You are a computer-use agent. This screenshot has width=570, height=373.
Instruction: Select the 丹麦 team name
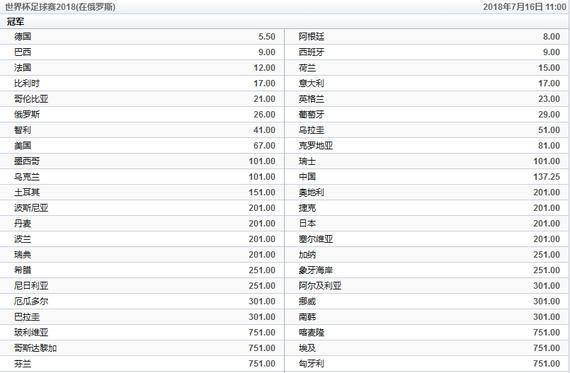pyautogui.click(x=23, y=223)
